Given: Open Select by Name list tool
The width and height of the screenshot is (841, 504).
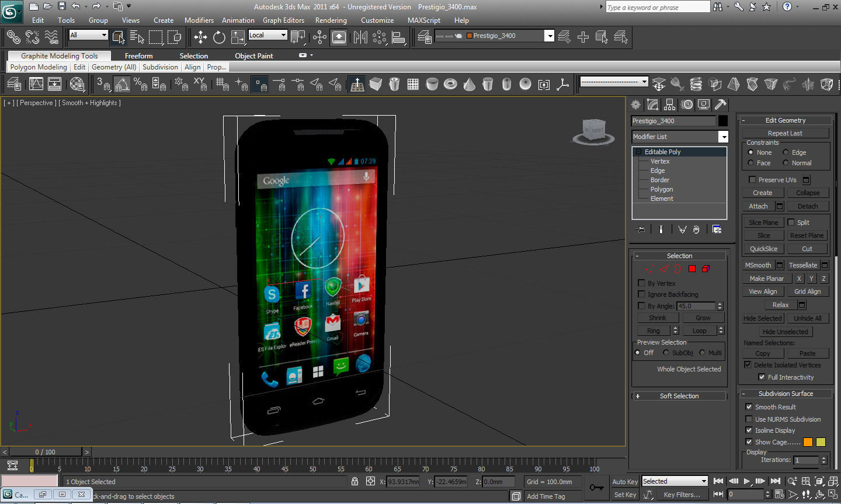Looking at the screenshot, I should tap(137, 37).
